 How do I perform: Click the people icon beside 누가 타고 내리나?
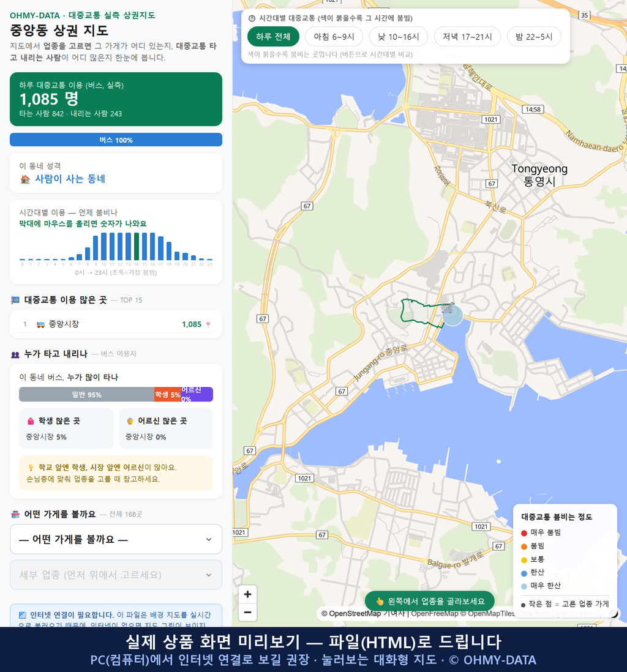(x=15, y=354)
